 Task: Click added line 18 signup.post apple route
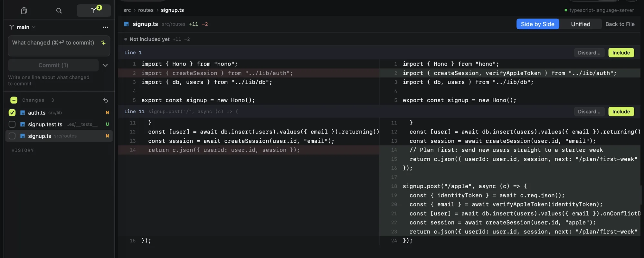tap(510, 186)
